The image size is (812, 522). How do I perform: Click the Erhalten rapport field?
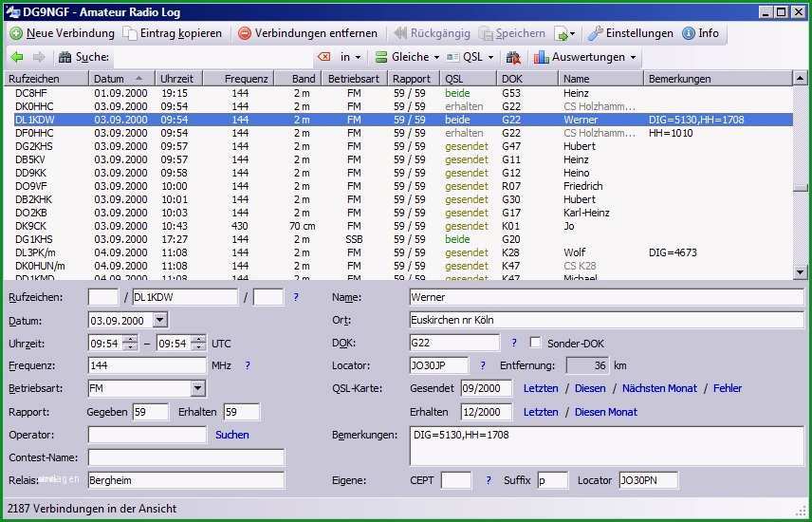pyautogui.click(x=241, y=412)
